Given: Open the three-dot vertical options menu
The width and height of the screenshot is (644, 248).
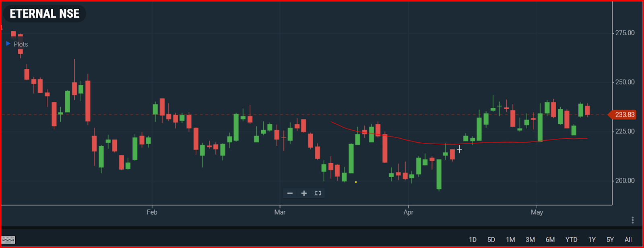Looking at the screenshot, I should tap(633, 220).
